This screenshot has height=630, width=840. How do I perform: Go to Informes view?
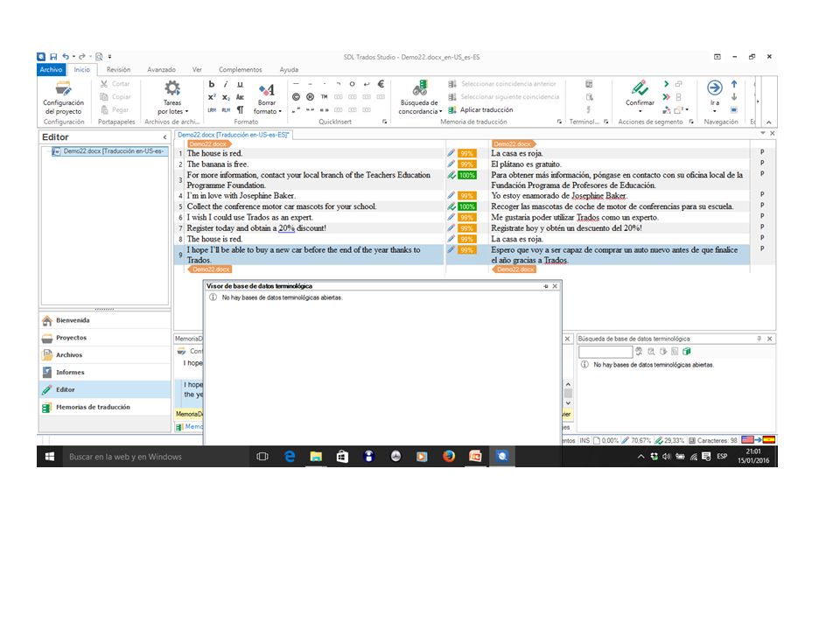tap(105, 373)
